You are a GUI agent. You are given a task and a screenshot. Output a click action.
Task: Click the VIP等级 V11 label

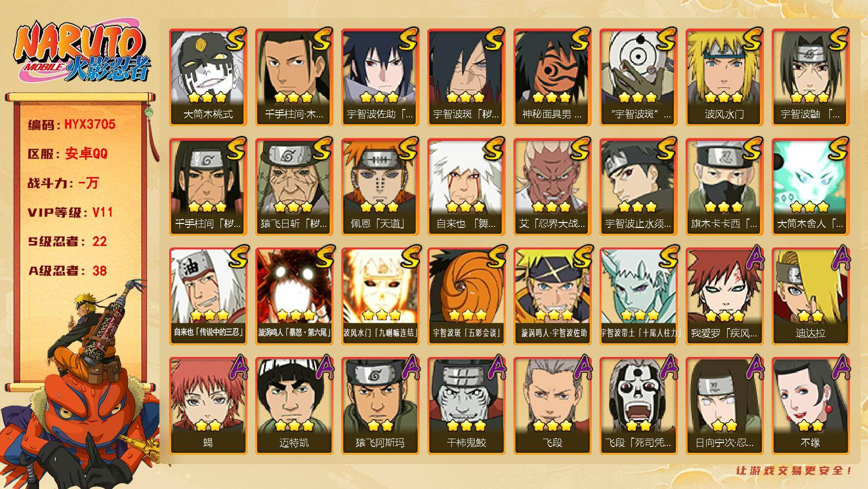[x=71, y=212]
